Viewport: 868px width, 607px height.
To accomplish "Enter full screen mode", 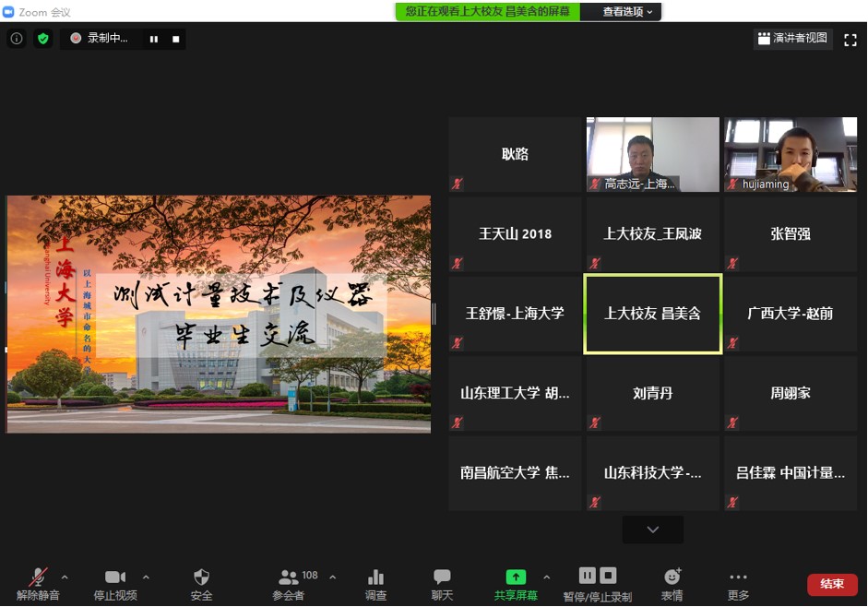I will coord(850,39).
